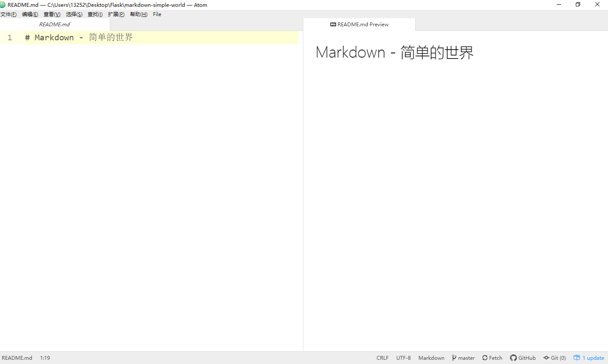Screen dimensions: 608x364
Task: Click the Atom logo in title bar
Action: [x=3, y=5]
